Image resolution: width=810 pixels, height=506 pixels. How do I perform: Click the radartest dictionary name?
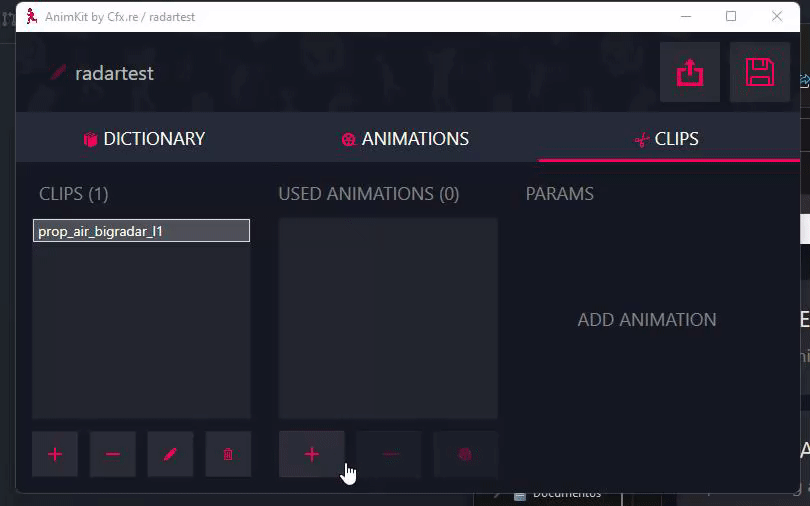pos(115,73)
